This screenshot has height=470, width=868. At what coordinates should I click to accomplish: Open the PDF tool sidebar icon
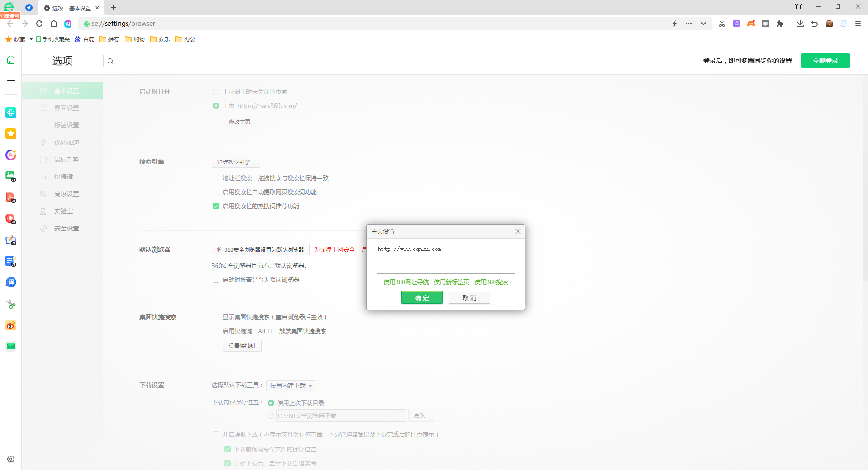pos(11,197)
